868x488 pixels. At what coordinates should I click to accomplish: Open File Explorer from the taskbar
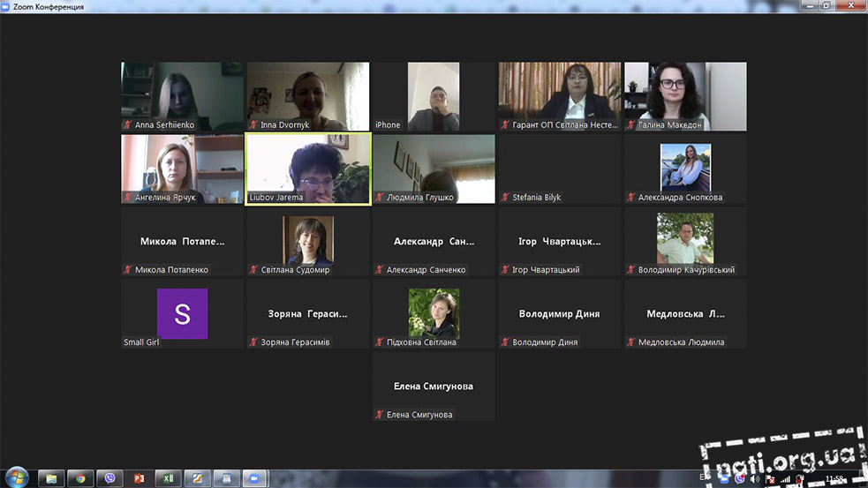[51, 478]
